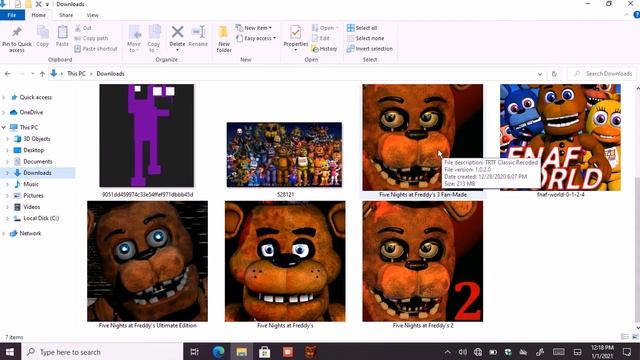Viewport: 640px width, 360px height.
Task: Open file Properties from the ribbon
Action: click(296, 38)
